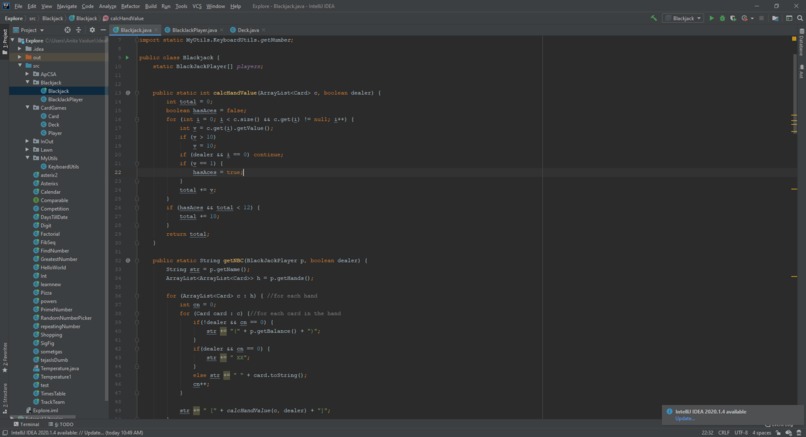The height and width of the screenshot is (437, 806).
Task: Collapse the MyUtils package
Action: [x=27, y=158]
